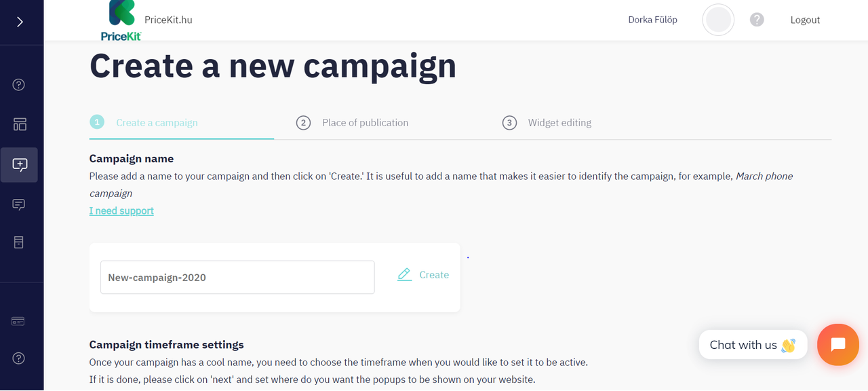Switch to the Widget editing step

[x=559, y=123]
